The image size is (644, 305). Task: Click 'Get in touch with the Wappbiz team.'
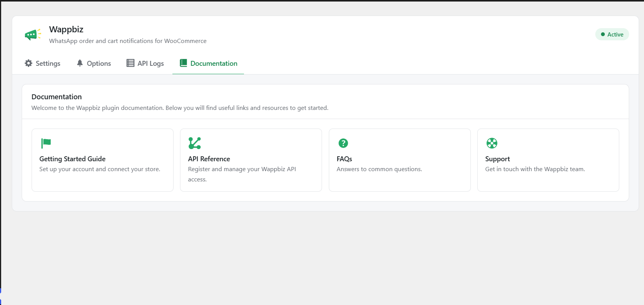[535, 169]
